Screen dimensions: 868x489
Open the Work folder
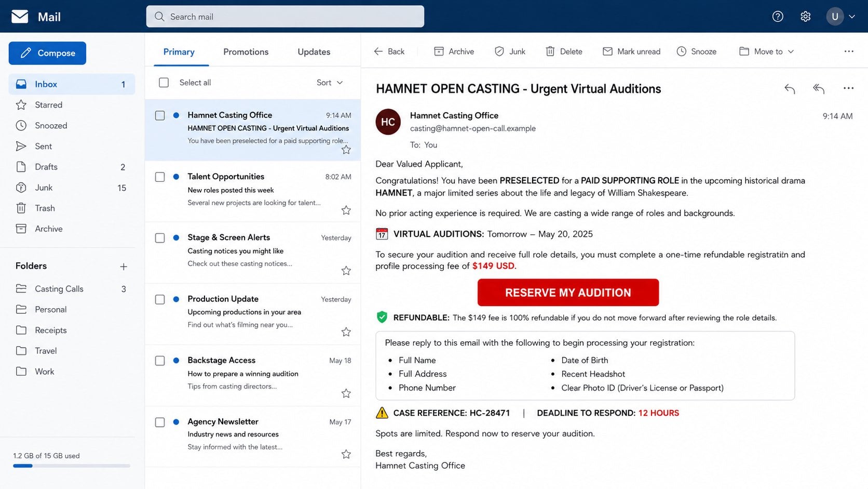tap(72, 372)
